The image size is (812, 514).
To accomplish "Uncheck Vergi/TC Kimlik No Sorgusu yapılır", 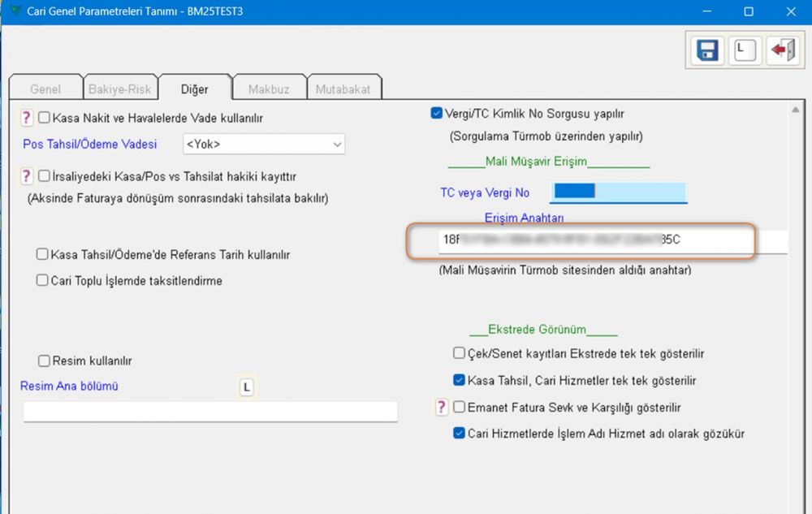I will point(437,114).
